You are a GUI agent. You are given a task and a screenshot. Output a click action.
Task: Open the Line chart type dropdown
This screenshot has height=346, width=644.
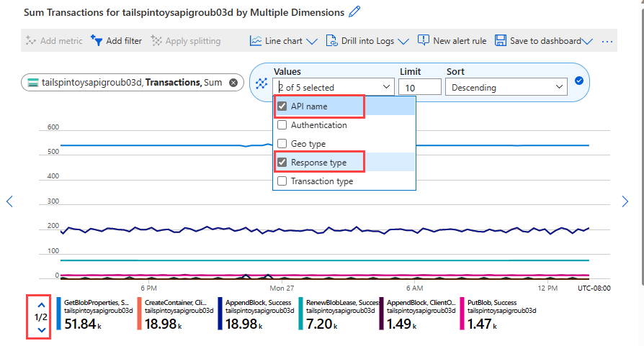click(284, 41)
